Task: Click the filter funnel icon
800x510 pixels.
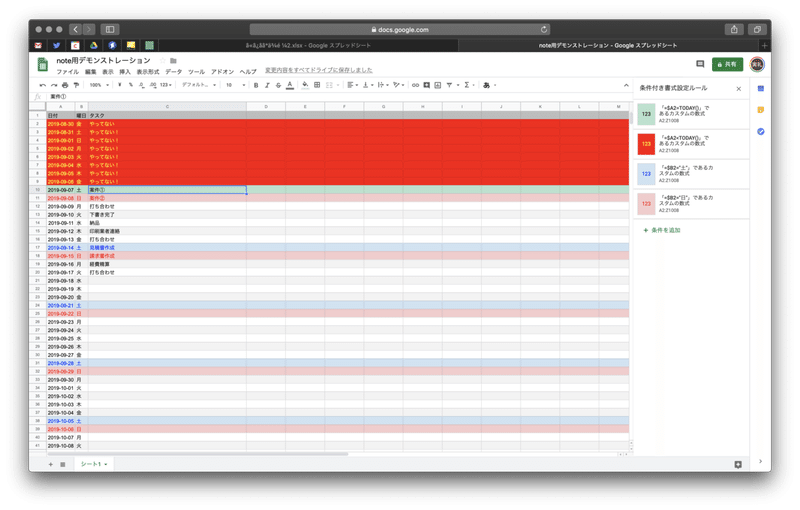Action: pos(449,85)
